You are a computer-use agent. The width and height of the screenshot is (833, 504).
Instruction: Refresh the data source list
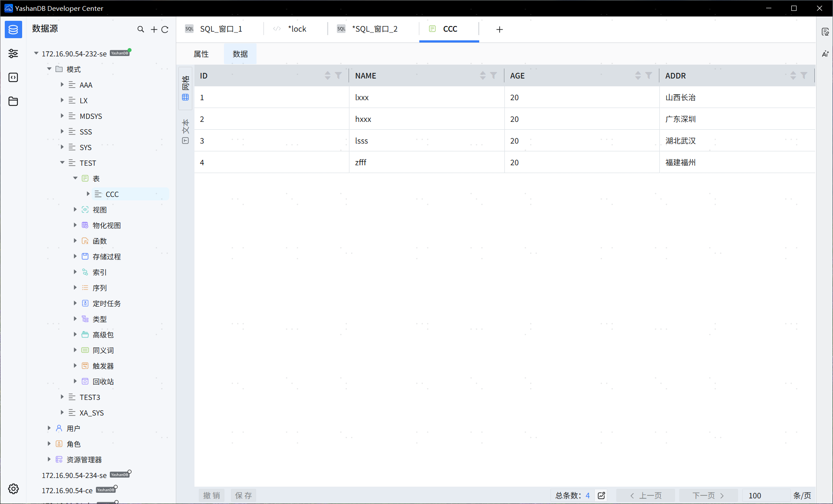point(165,29)
